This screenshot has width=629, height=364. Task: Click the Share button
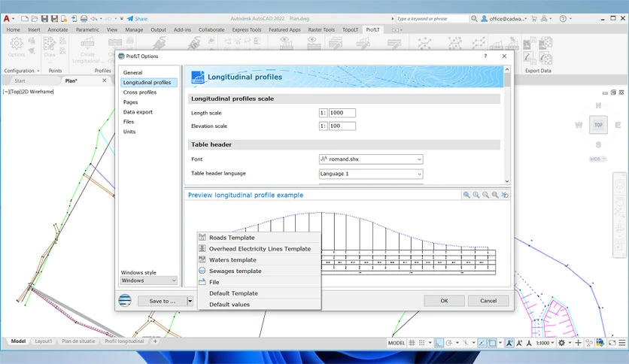coord(137,19)
